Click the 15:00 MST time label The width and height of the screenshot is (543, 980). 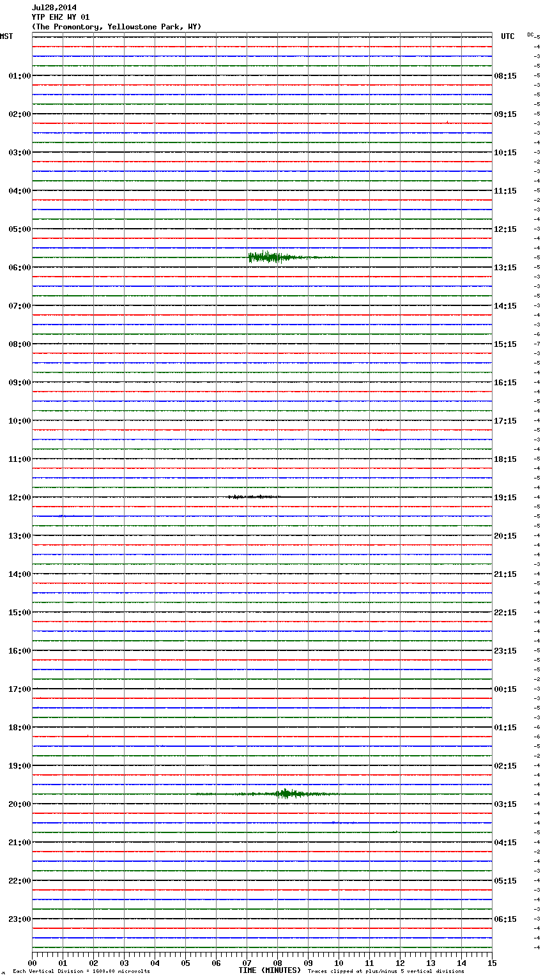20,613
